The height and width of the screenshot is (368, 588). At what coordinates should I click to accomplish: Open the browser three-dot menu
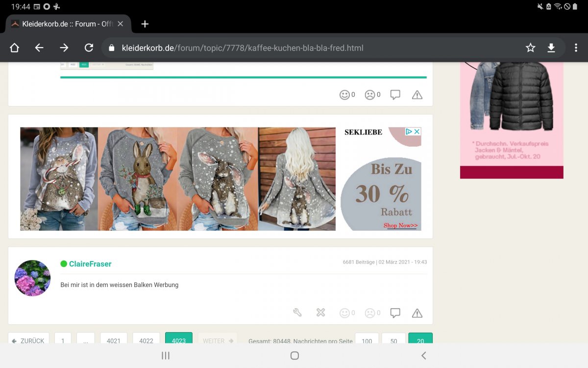[576, 48]
